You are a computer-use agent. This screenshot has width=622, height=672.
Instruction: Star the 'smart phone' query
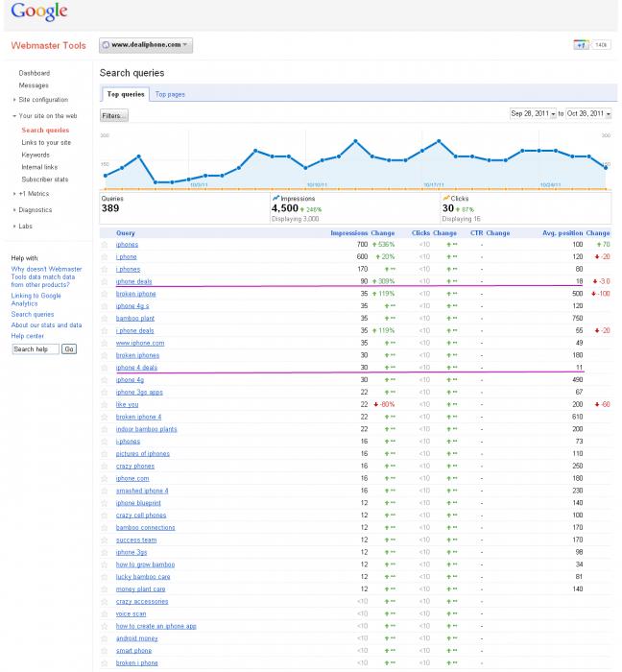[x=104, y=651]
